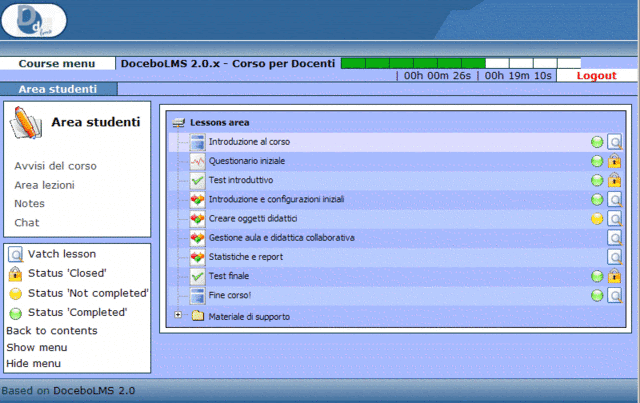This screenshot has height=403, width=640.
Task: Click yellow status dot for Creare oggetti didattici
Action: [597, 219]
